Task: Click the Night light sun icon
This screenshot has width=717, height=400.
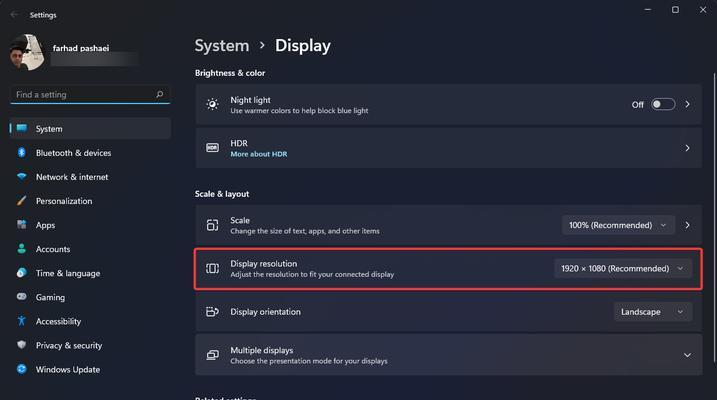Action: 212,104
